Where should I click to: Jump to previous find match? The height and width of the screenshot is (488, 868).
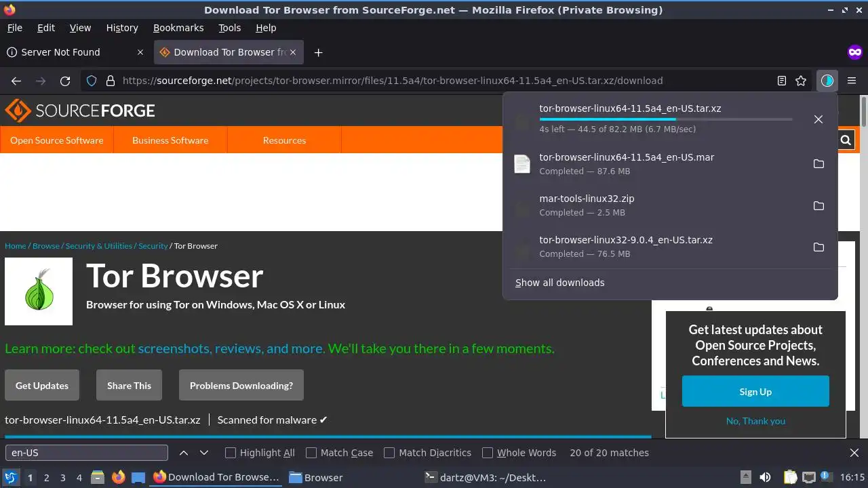[184, 453]
